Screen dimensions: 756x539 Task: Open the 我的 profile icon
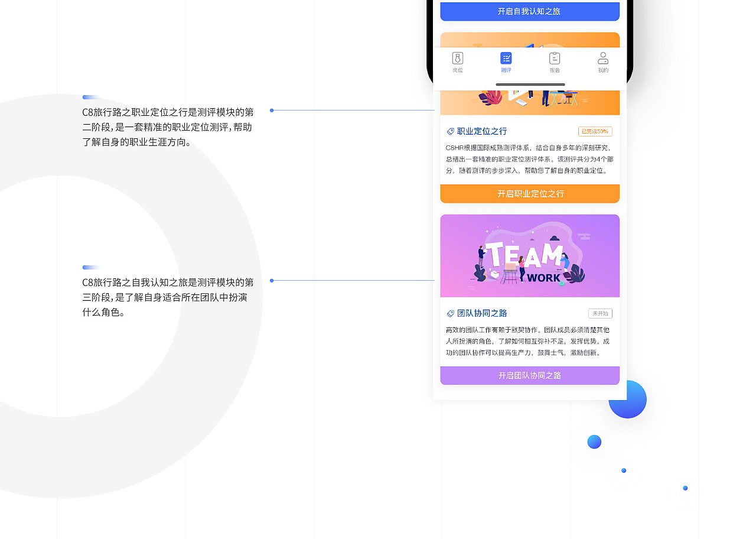click(603, 59)
